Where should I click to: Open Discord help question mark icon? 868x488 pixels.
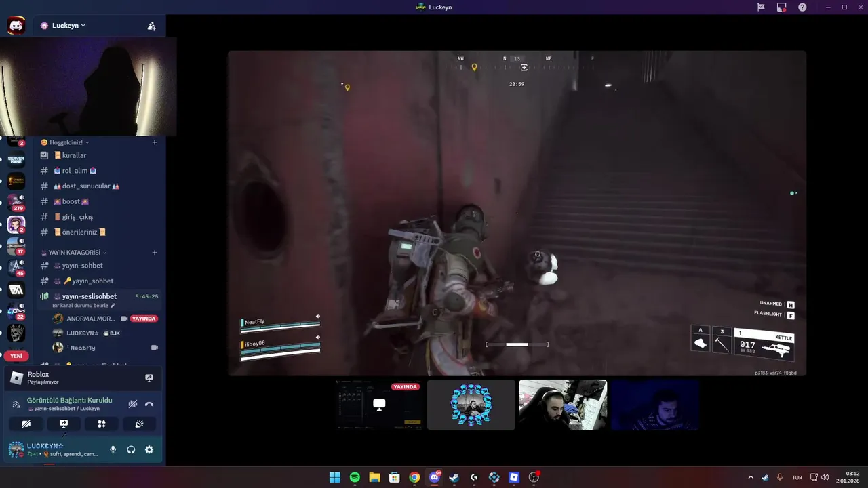pos(802,7)
